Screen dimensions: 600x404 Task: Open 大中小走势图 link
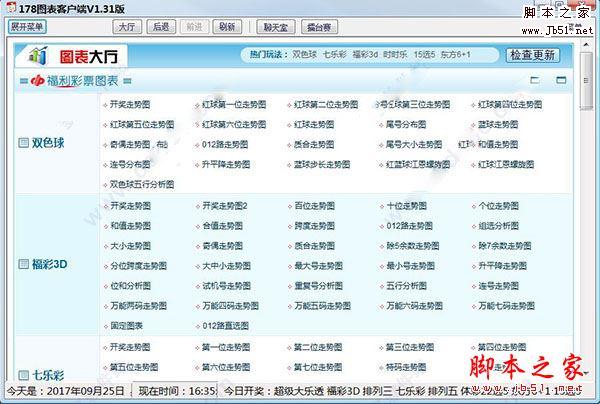(x=227, y=266)
